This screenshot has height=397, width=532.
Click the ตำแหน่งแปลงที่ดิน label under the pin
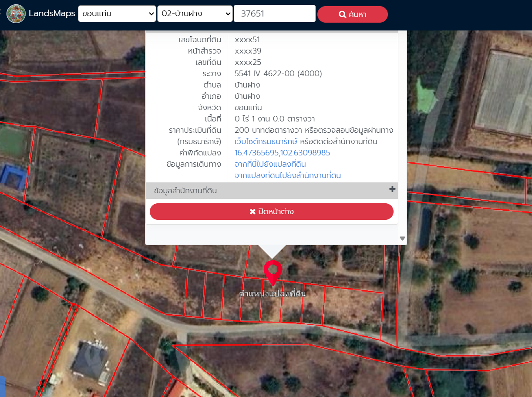[x=273, y=293]
